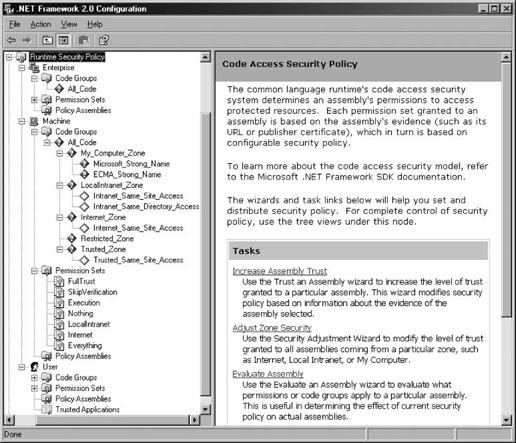Image resolution: width=516 pixels, height=443 pixels.
Task: Open the Evaluate Assembly link
Action: click(x=268, y=374)
